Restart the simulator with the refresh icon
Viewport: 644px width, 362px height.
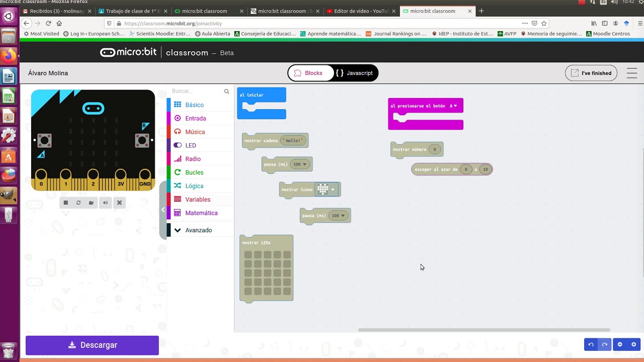click(x=78, y=203)
